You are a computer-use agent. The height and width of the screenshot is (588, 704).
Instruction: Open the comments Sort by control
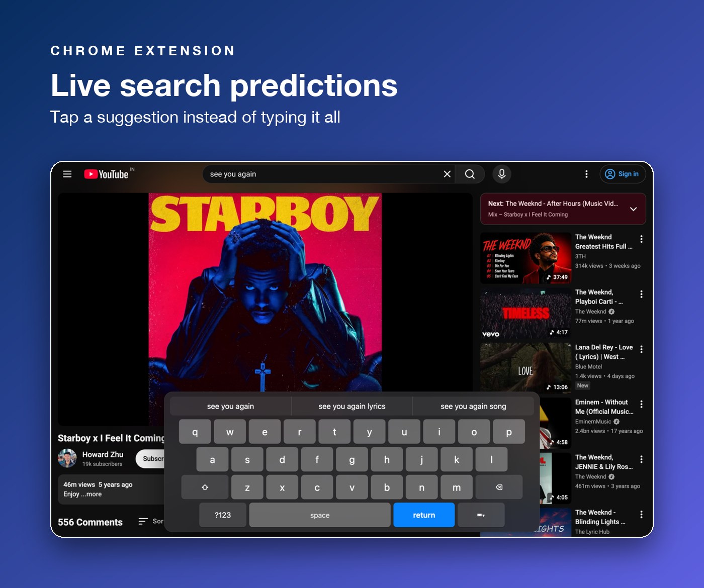pyautogui.click(x=151, y=522)
